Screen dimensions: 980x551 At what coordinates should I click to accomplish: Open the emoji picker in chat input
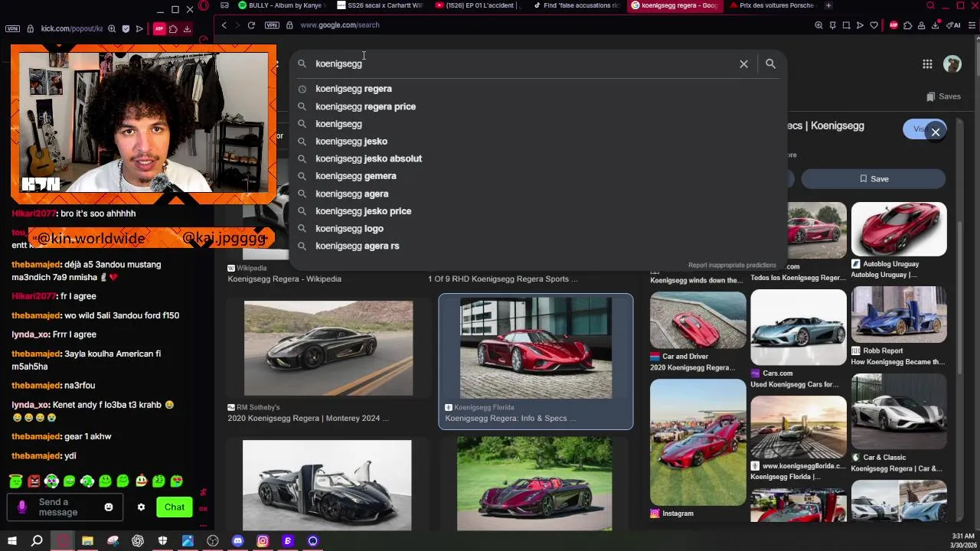pos(109,507)
